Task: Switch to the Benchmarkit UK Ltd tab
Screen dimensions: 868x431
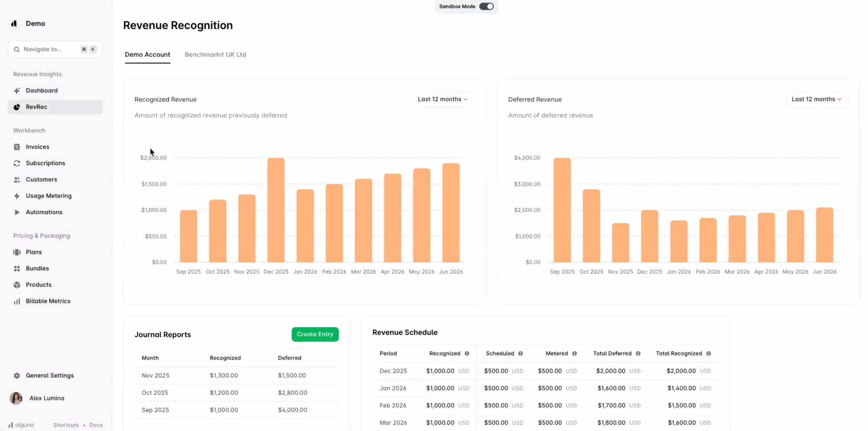Action: click(x=215, y=54)
